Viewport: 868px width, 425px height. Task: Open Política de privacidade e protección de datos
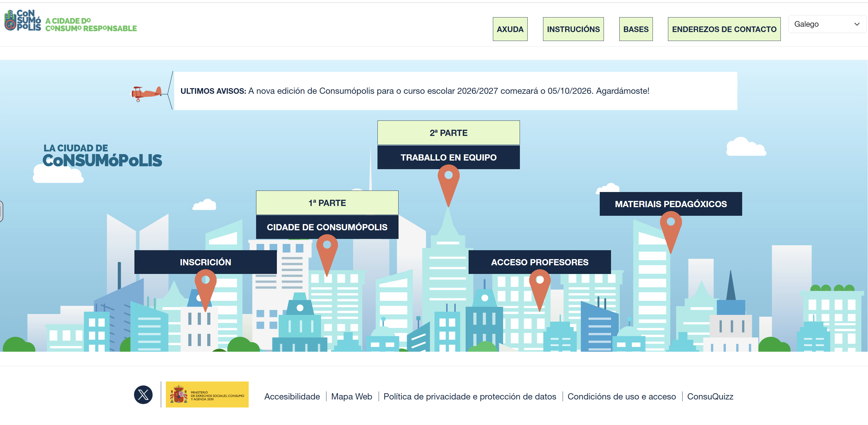point(469,396)
